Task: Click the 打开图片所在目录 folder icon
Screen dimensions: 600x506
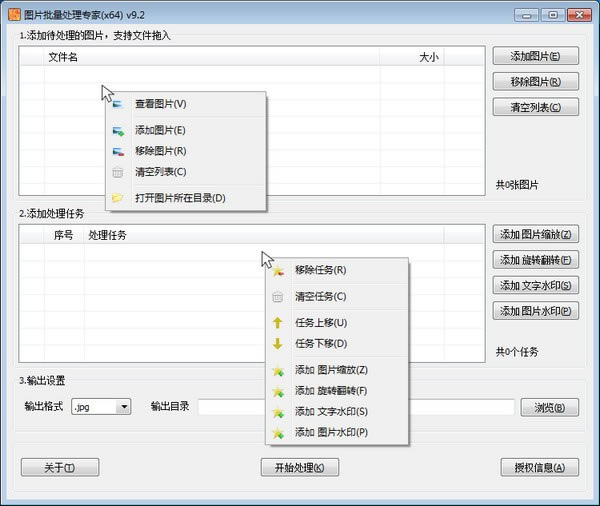Action: pyautogui.click(x=118, y=198)
